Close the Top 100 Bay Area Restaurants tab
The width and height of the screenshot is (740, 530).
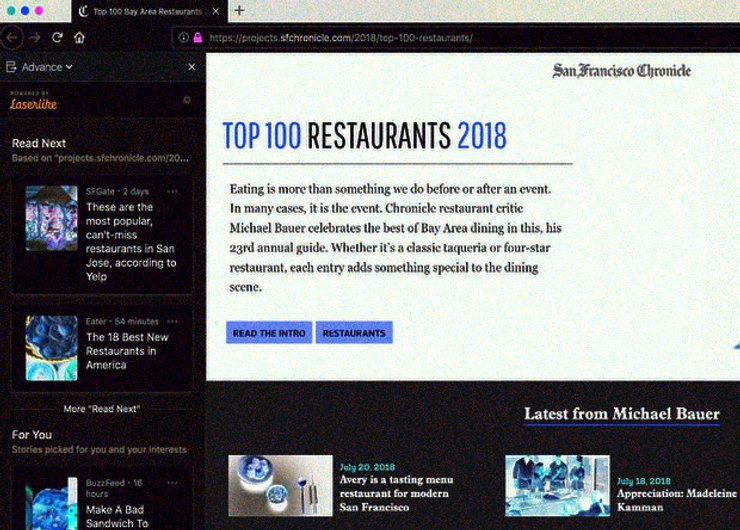215,12
